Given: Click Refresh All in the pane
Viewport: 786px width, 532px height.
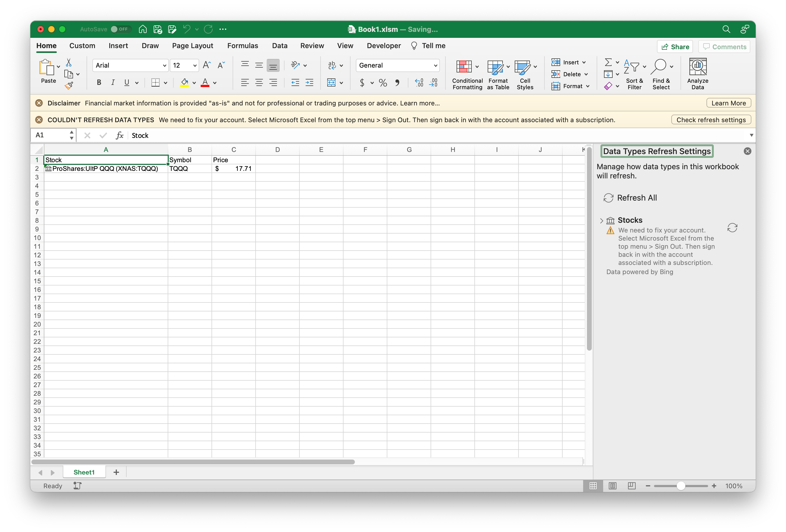Looking at the screenshot, I should tap(630, 198).
